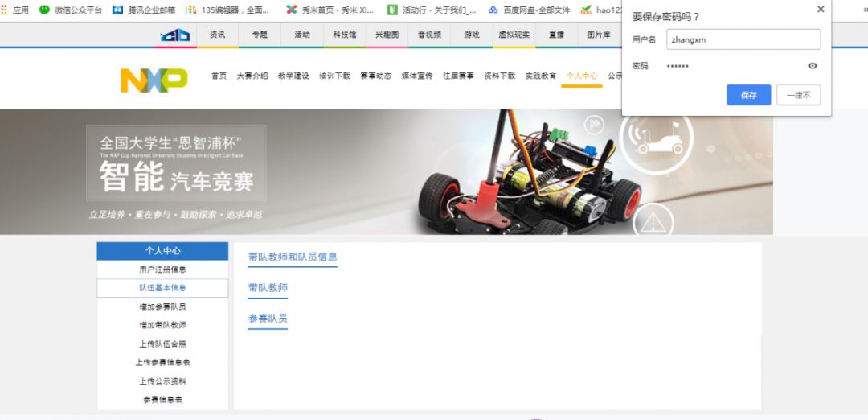868x420 pixels.
Task: Open the 百度网盘 bookmark
Action: point(529,10)
